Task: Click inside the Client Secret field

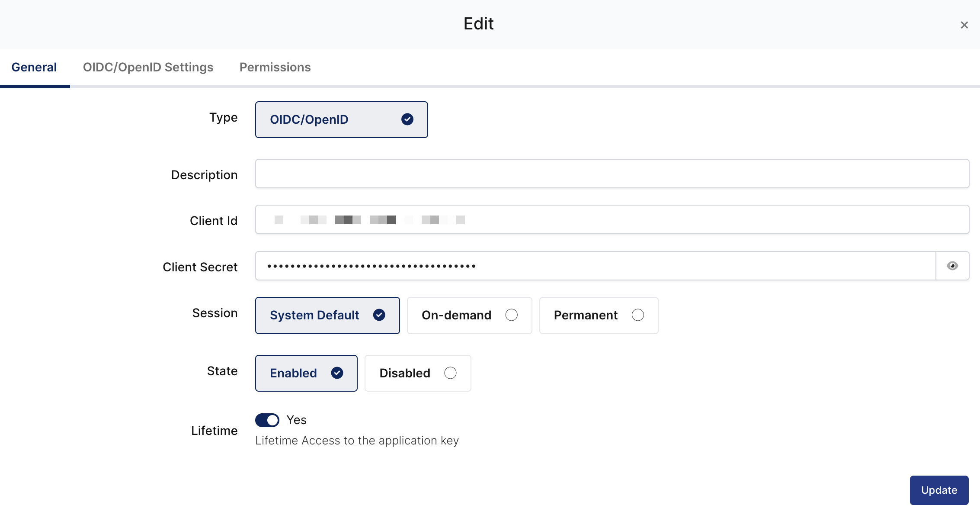Action: (595, 266)
